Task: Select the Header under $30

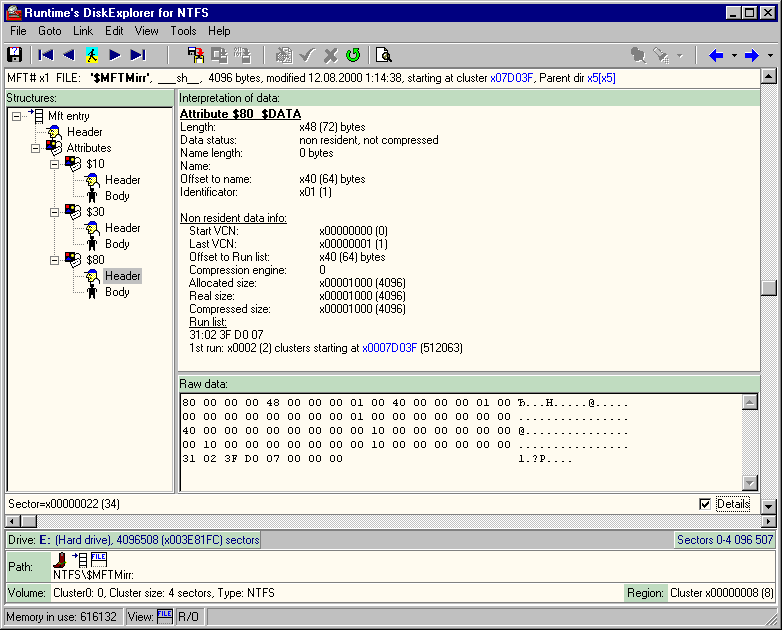Action: (123, 228)
